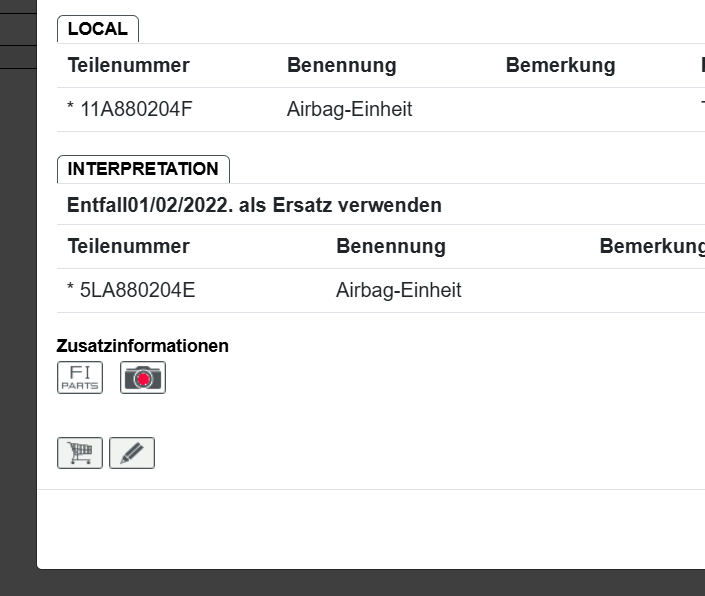
Task: Click Bemerkung header in LOCAL table
Action: tap(560, 66)
